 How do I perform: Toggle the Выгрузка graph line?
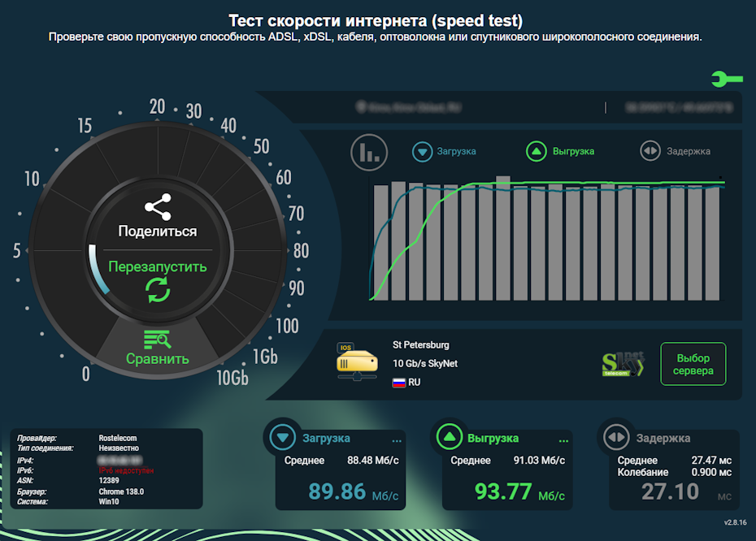537,152
